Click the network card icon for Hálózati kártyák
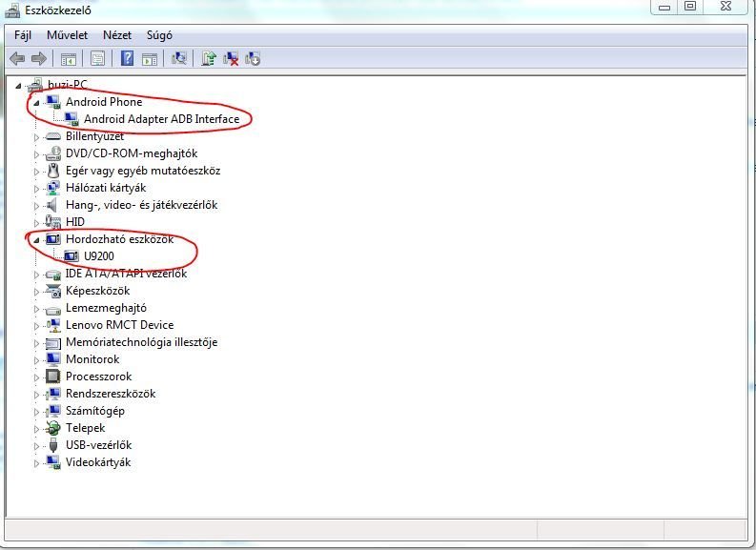This screenshot has height=550, width=756. pos(53,188)
